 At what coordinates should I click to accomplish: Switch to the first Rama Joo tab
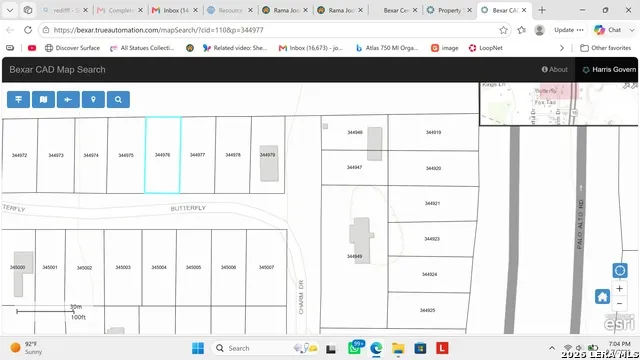pyautogui.click(x=285, y=10)
